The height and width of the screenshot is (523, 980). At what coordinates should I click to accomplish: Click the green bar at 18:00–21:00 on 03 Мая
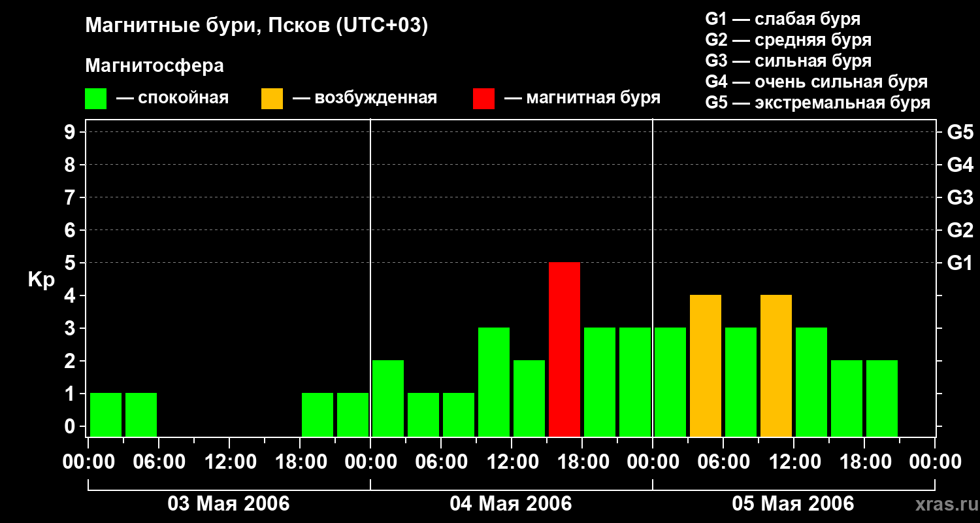click(318, 414)
